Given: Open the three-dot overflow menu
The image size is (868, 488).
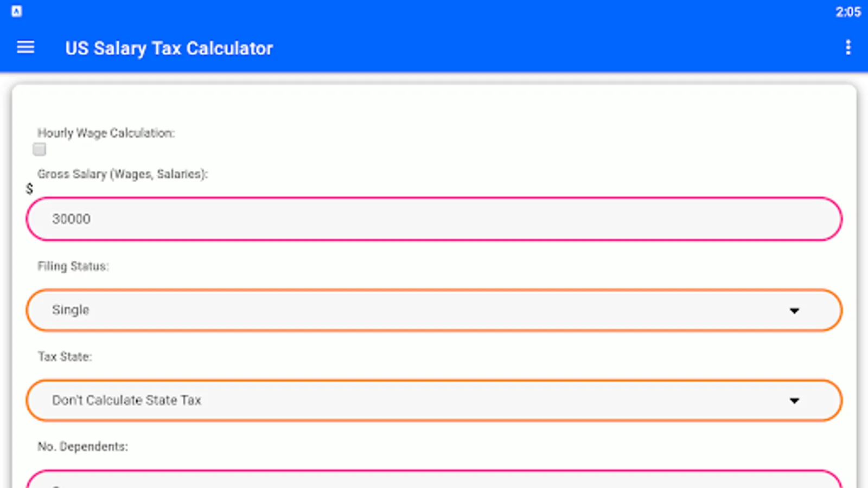Looking at the screenshot, I should [x=848, y=48].
